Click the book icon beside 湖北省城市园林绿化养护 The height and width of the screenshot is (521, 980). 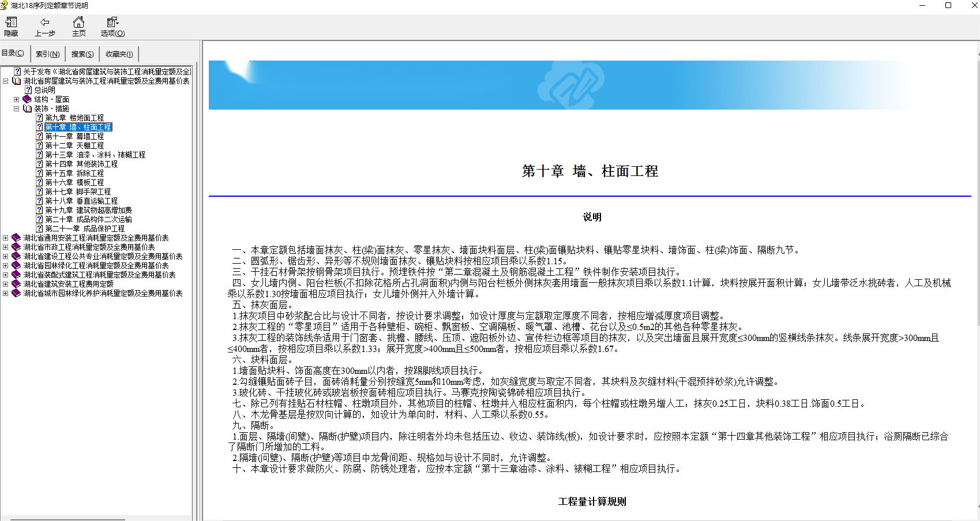point(17,293)
